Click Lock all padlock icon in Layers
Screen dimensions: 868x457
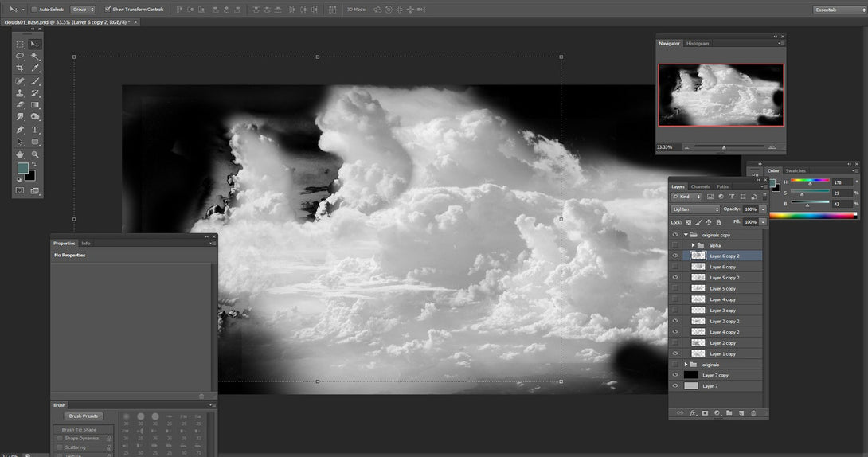pyautogui.click(x=718, y=222)
